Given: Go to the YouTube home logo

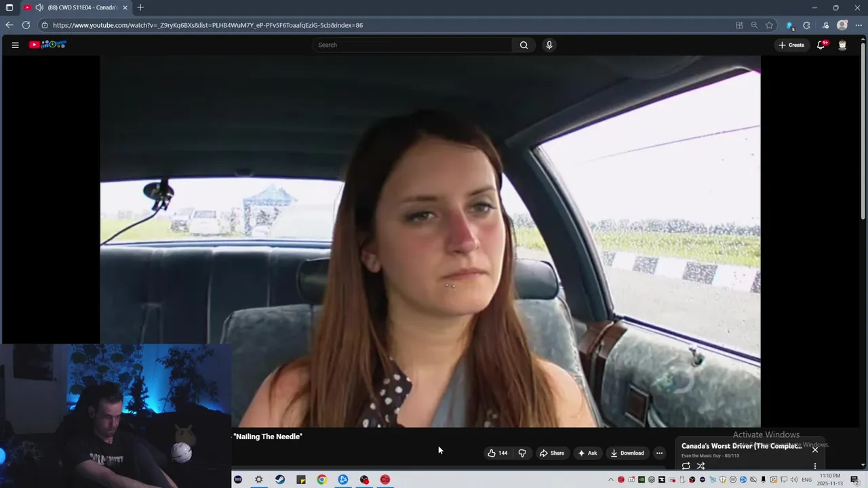Looking at the screenshot, I should [47, 45].
